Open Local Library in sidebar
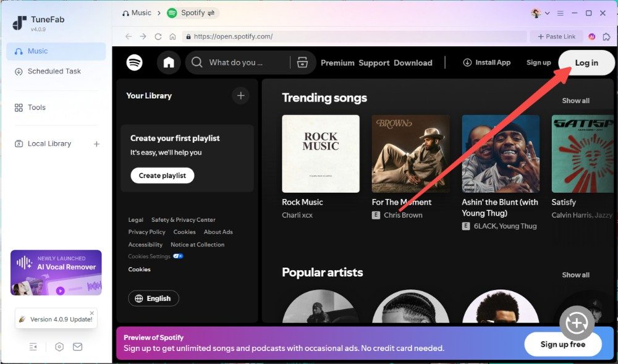Image resolution: width=618 pixels, height=364 pixels. coord(49,144)
